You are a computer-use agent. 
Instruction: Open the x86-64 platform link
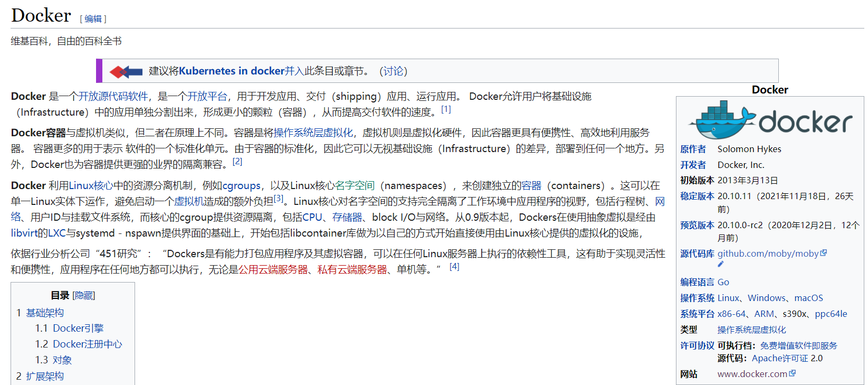732,314
